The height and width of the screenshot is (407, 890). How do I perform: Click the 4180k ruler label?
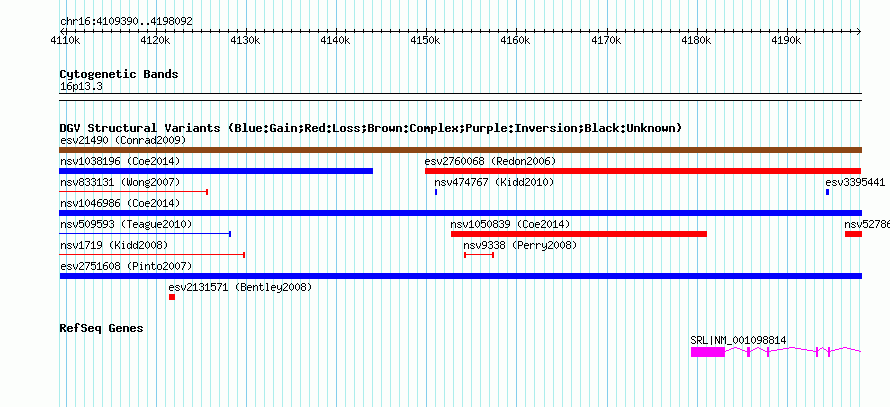coord(697,41)
